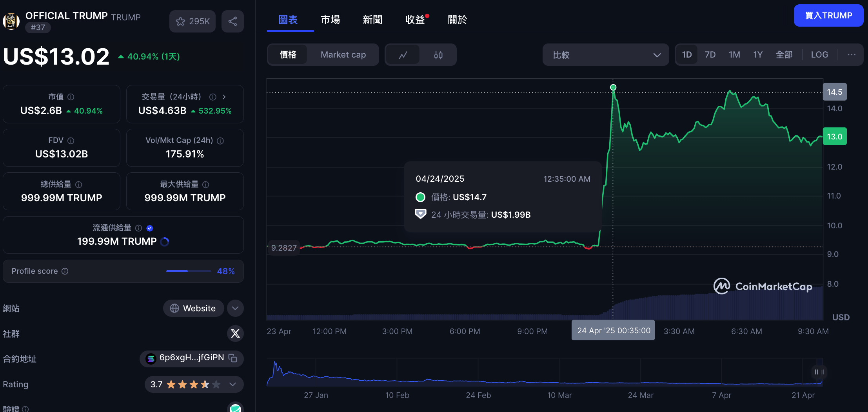Open chart more options (three dots)
This screenshot has height=412, width=868.
pos(851,54)
